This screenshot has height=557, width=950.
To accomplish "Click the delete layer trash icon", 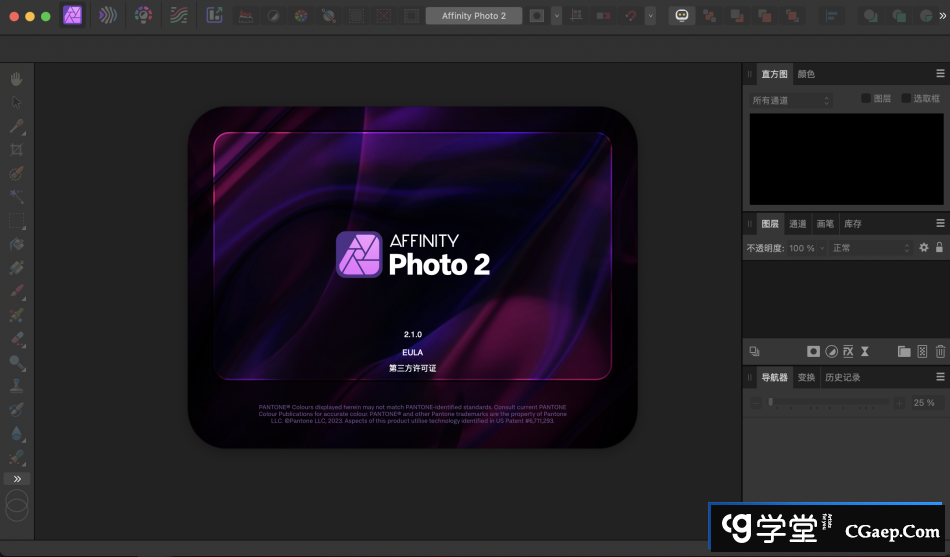I will click(940, 351).
